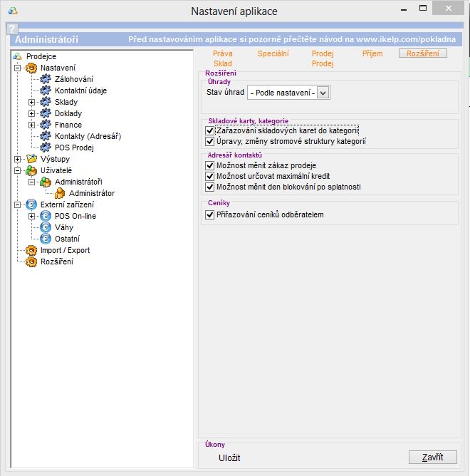Select the Administrátor user icon
This screenshot has height=476, width=470.
pyautogui.click(x=60, y=193)
